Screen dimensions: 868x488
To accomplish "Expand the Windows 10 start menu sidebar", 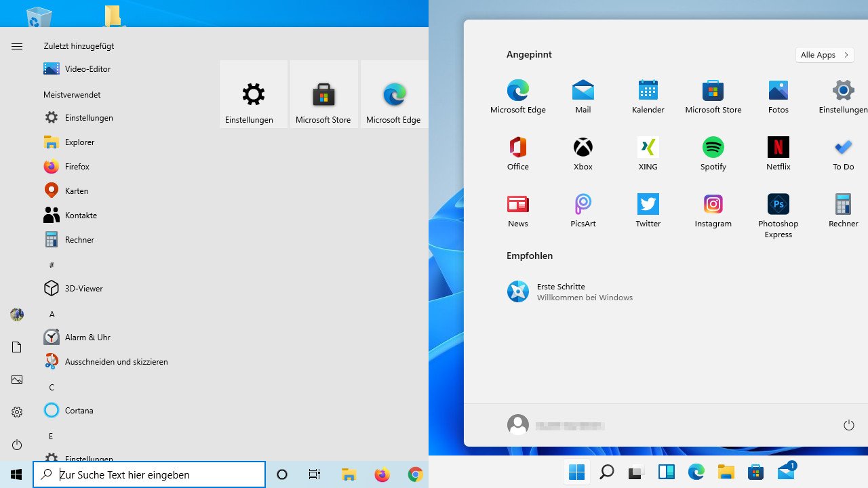I will click(x=16, y=46).
